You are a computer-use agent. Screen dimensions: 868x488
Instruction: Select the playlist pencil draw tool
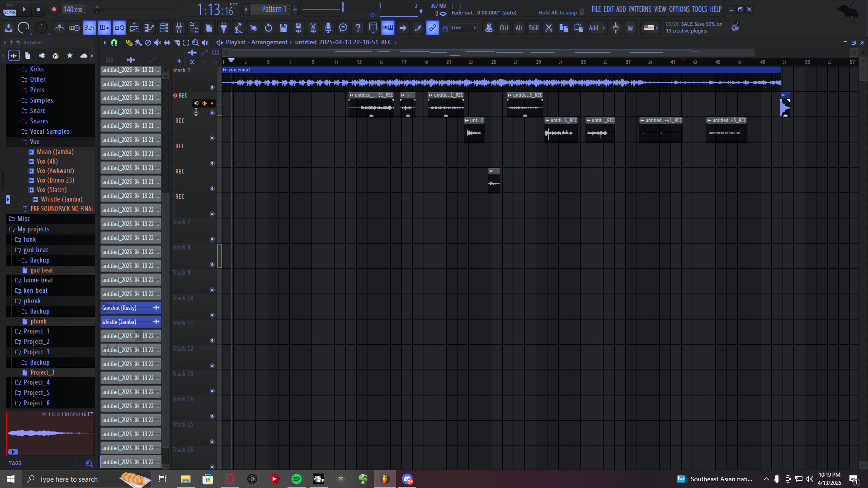(x=129, y=42)
